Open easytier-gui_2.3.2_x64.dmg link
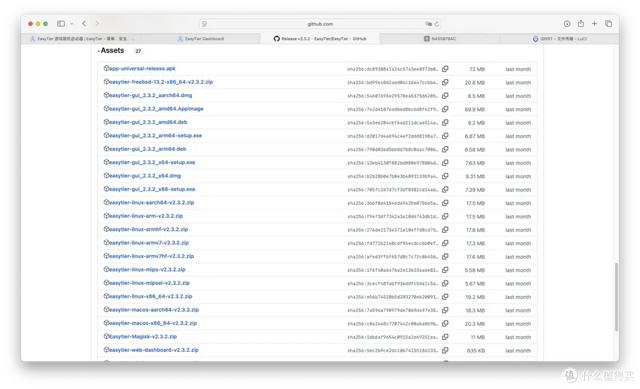 click(144, 176)
